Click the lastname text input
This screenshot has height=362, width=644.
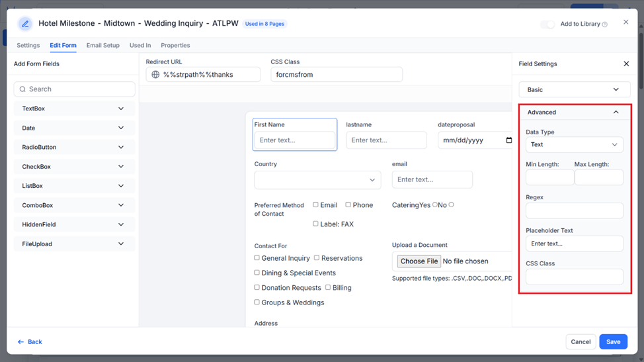pos(386,140)
